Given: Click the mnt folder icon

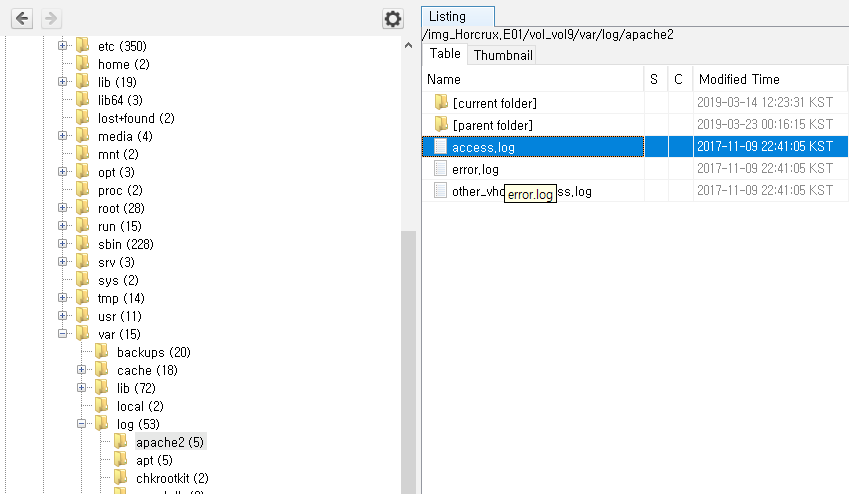Looking at the screenshot, I should [83, 153].
